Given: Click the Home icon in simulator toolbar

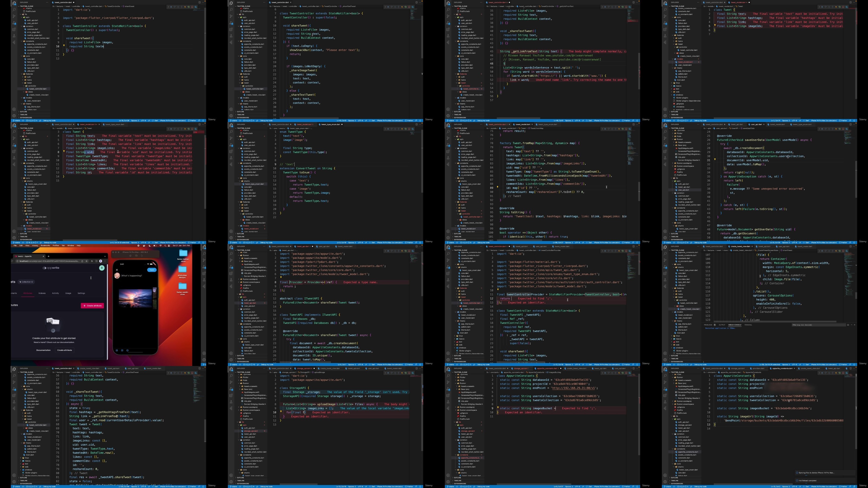Looking at the screenshot, I should 130,256.
